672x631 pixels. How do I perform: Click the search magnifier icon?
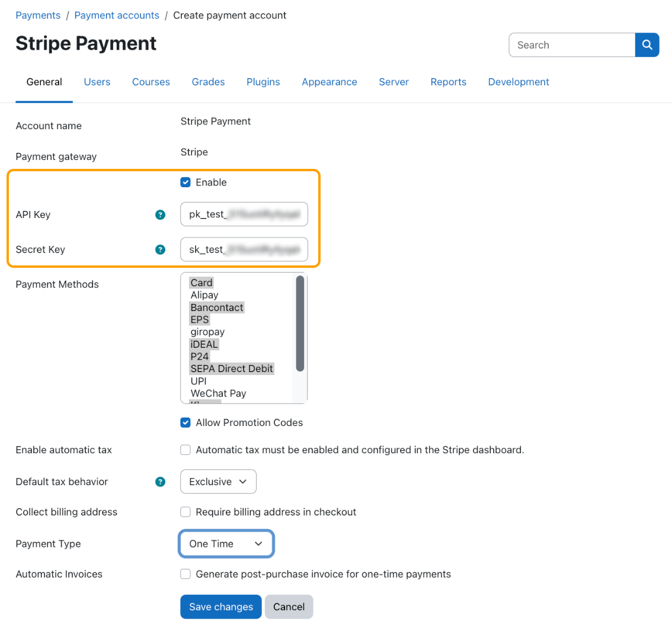coord(647,44)
